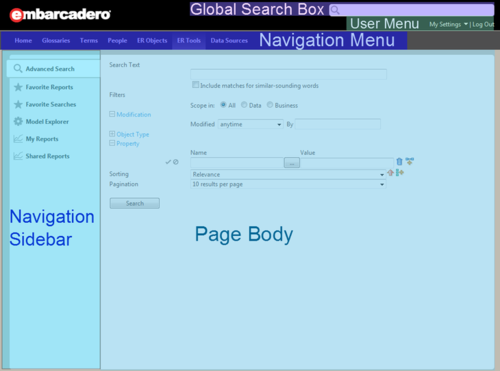Viewport: 500px width, 371px height.
Task: Click the My Reports chart icon
Action: click(18, 139)
